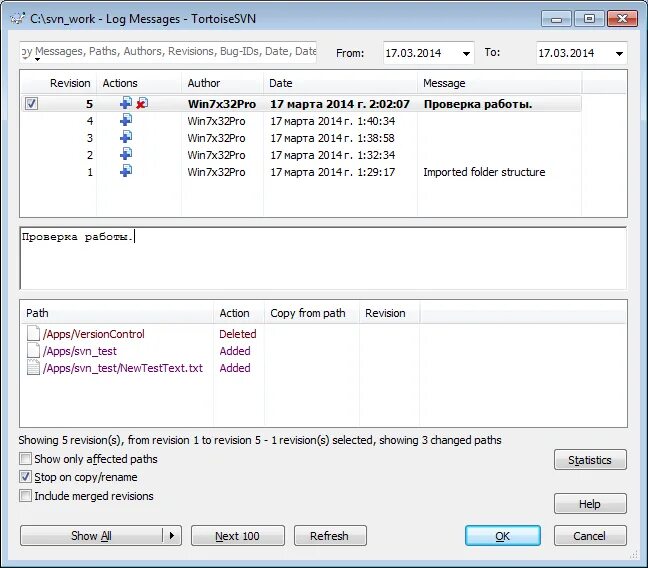
Task: Click the Refresh button
Action: pos(330,536)
